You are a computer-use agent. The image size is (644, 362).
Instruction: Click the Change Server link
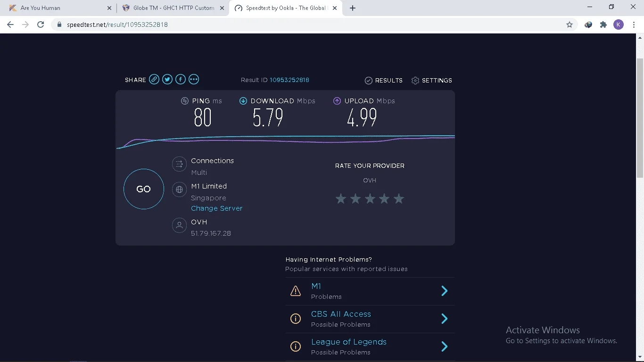(217, 208)
